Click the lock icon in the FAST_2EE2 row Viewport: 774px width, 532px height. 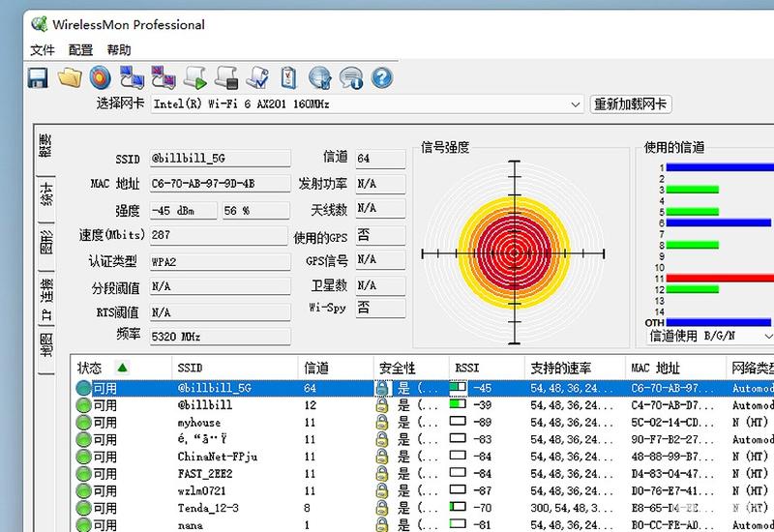point(381,474)
